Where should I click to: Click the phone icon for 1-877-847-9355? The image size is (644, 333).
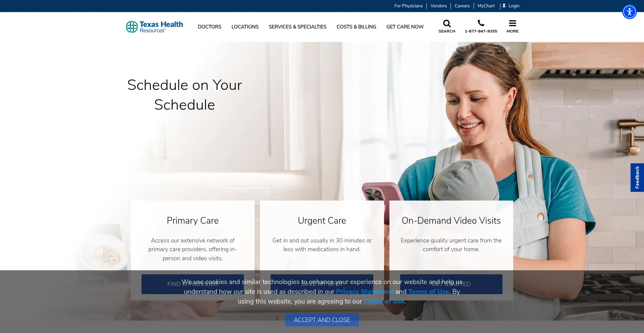click(x=481, y=23)
